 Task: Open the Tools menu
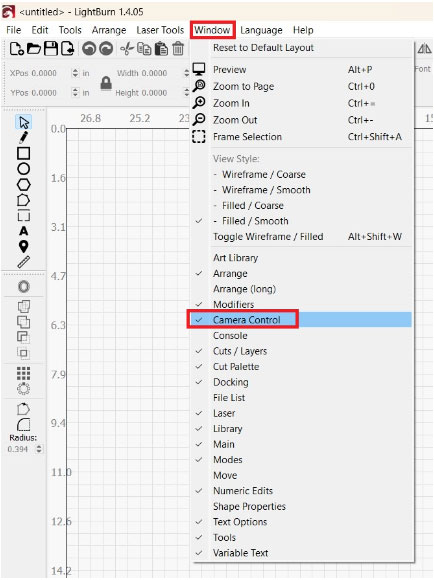pyautogui.click(x=70, y=30)
